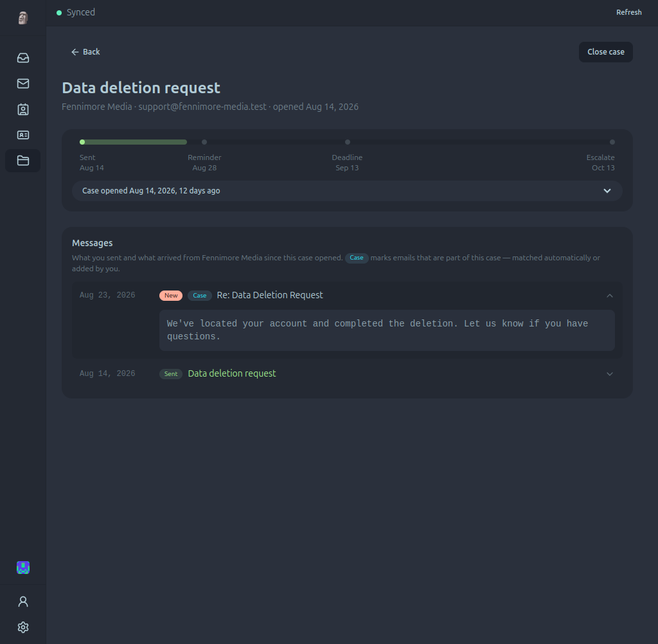Click the Escalate Oct 13 timeline marker
This screenshot has width=658, height=644.
point(612,142)
